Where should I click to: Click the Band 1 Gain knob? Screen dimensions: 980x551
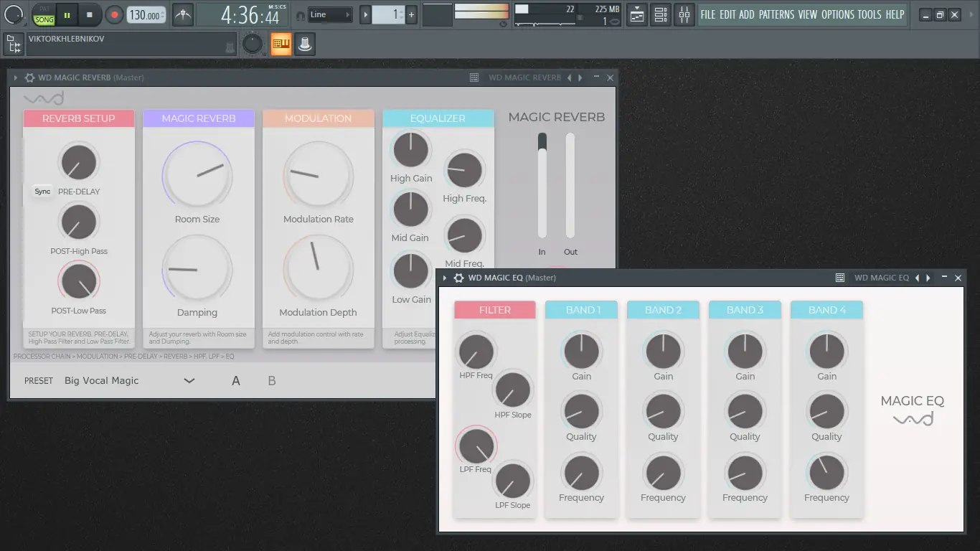[581, 352]
